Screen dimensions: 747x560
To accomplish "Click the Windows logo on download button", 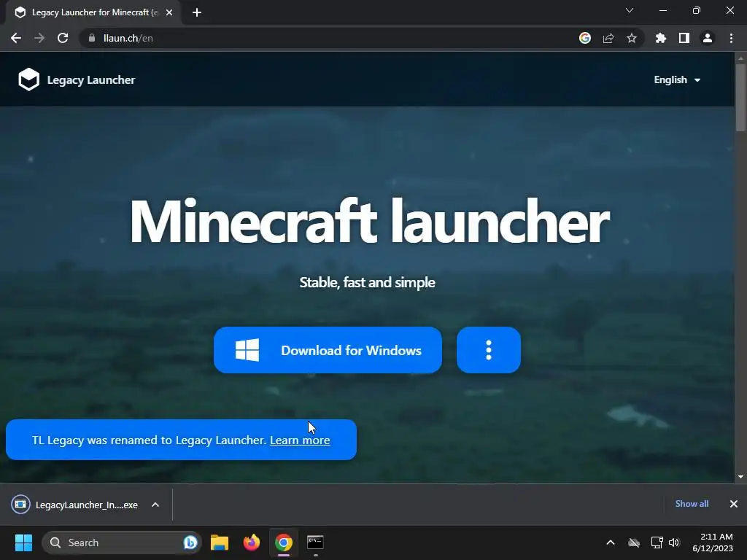I will 247,350.
